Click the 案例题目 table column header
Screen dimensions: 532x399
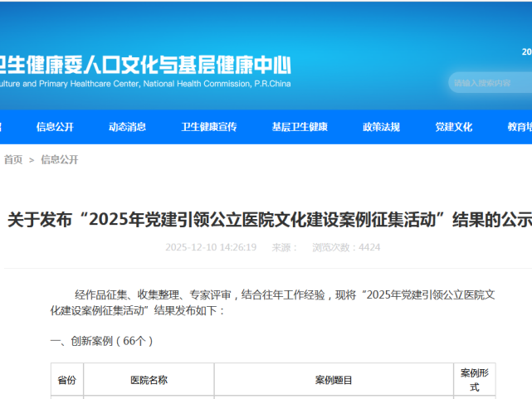(x=334, y=380)
